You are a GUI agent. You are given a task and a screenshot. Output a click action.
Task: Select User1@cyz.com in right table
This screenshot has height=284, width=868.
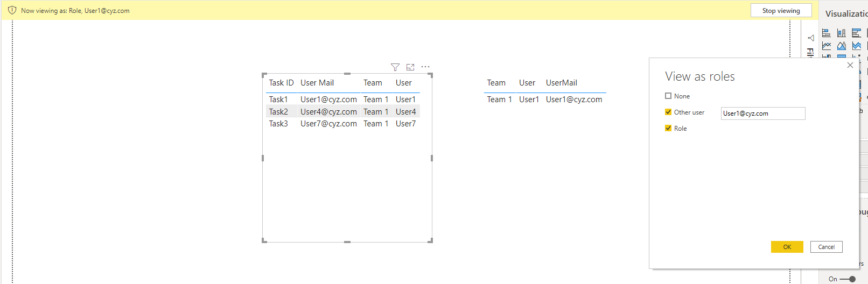pos(574,100)
